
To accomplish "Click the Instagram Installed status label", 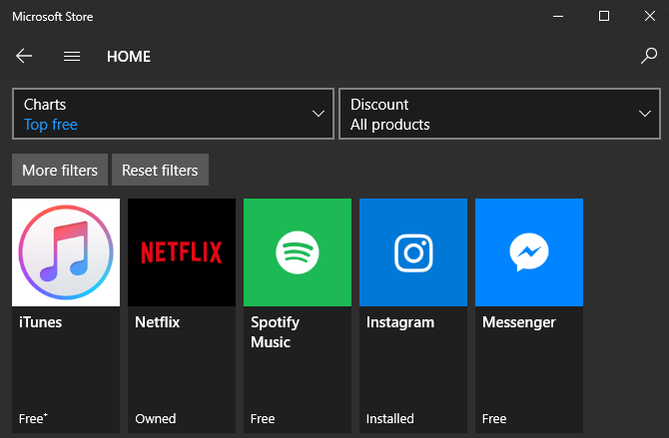I will coord(390,418).
